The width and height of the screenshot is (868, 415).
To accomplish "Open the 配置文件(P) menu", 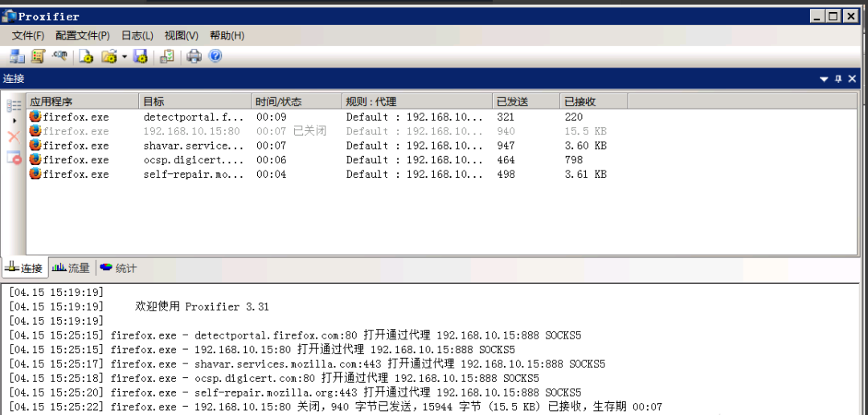I will coord(82,35).
